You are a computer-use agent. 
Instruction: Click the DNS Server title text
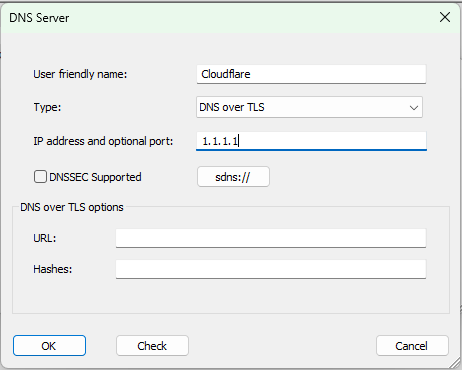39,18
